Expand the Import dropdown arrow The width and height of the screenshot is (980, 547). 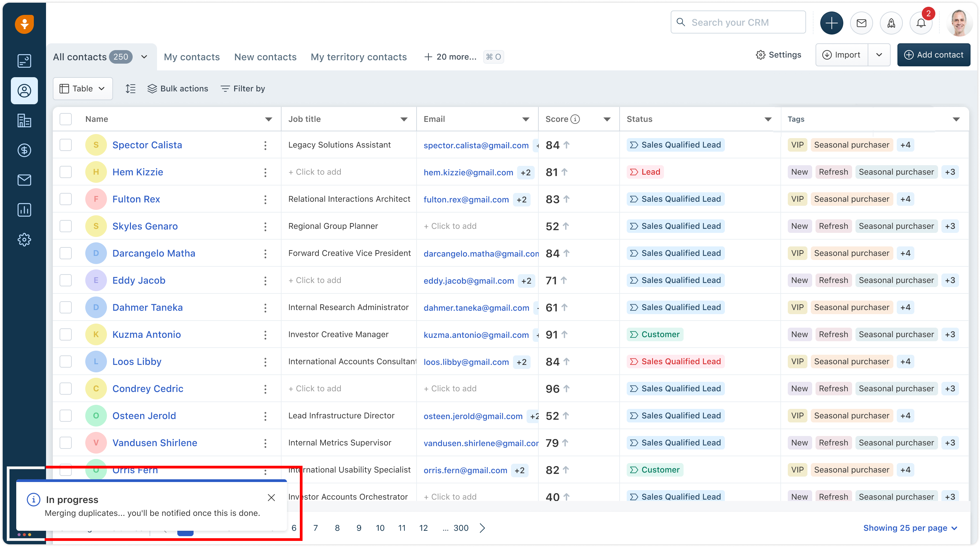tap(879, 55)
